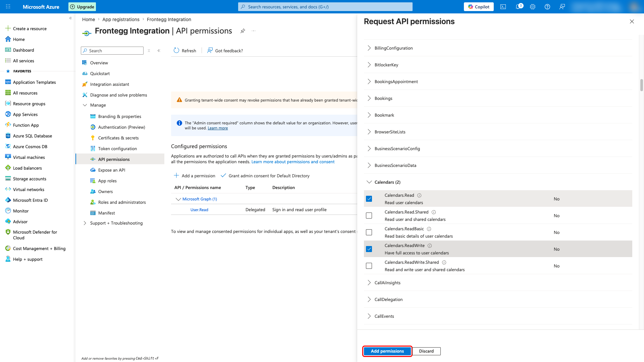Expand Support + Troubleshooting section
Viewport: 644px width, 362px height.
85,223
